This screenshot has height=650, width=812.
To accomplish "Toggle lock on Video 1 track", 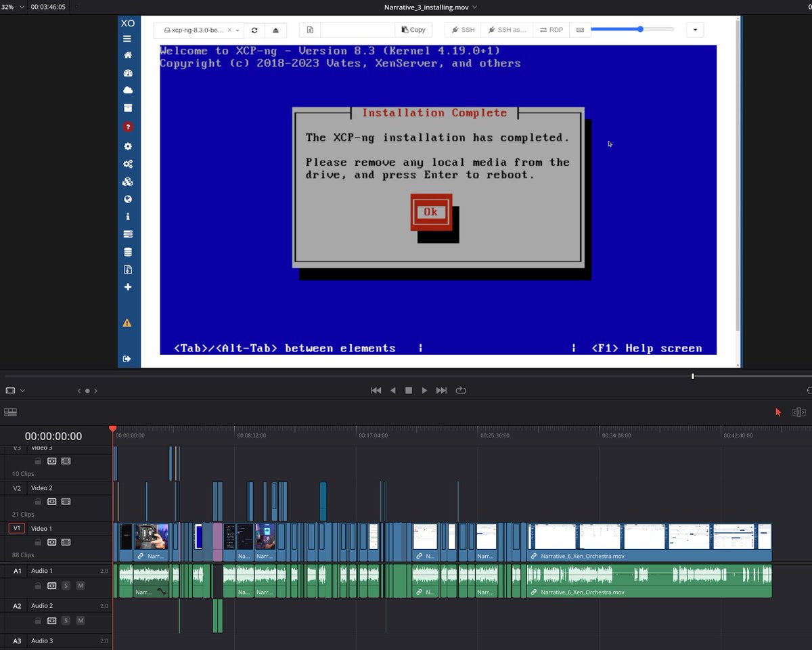I will pos(38,542).
